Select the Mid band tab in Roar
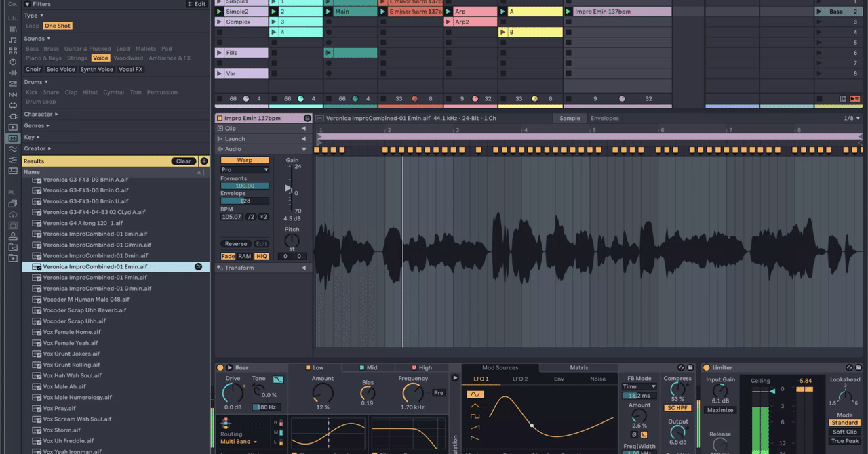 368,367
